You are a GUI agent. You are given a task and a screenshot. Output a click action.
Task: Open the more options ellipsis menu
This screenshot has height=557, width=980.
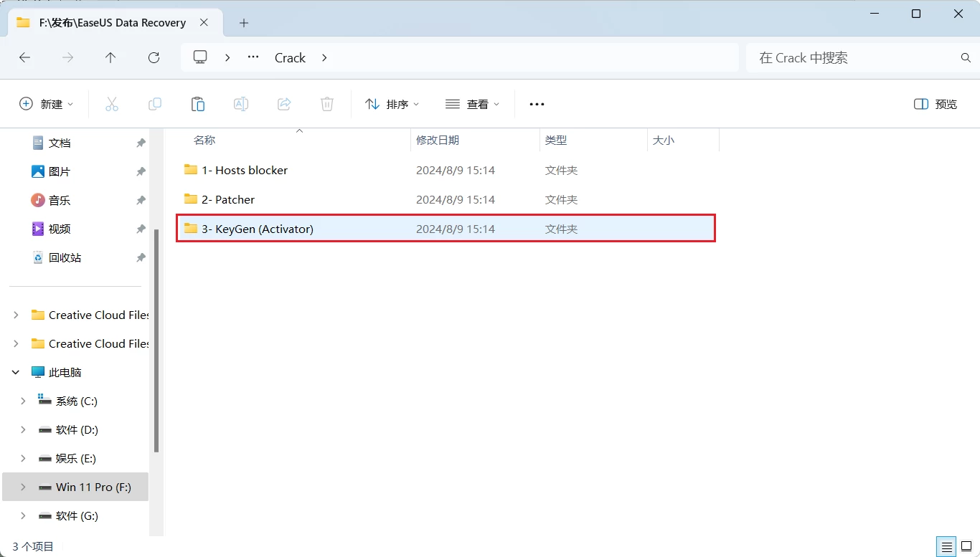pos(537,104)
